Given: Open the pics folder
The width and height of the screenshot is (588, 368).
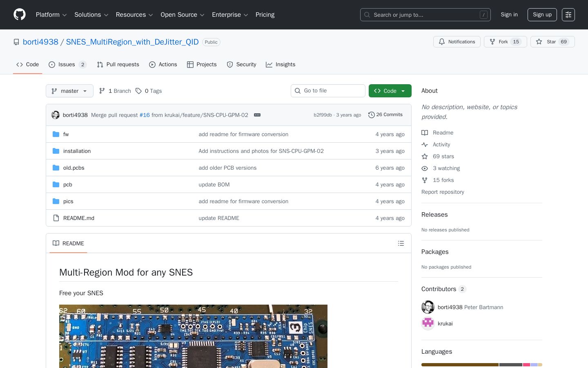Looking at the screenshot, I should point(68,201).
